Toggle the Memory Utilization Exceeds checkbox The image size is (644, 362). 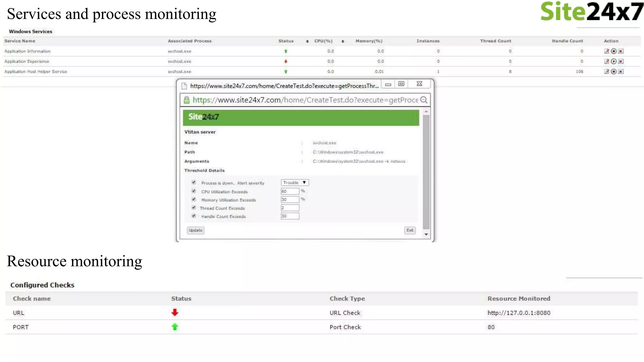pos(194,199)
